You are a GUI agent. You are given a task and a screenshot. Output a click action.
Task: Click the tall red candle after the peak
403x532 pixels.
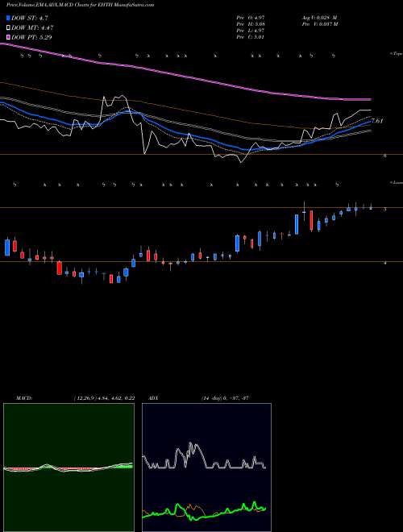click(311, 220)
